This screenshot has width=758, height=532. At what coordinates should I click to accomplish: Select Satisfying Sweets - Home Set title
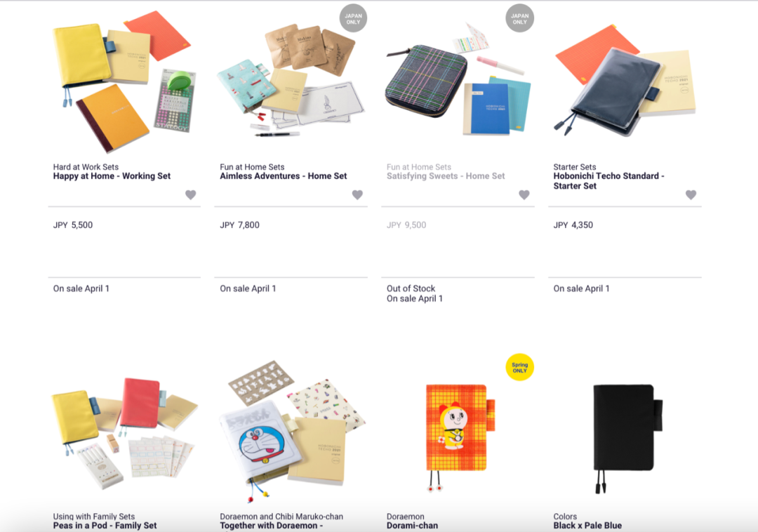tap(446, 176)
